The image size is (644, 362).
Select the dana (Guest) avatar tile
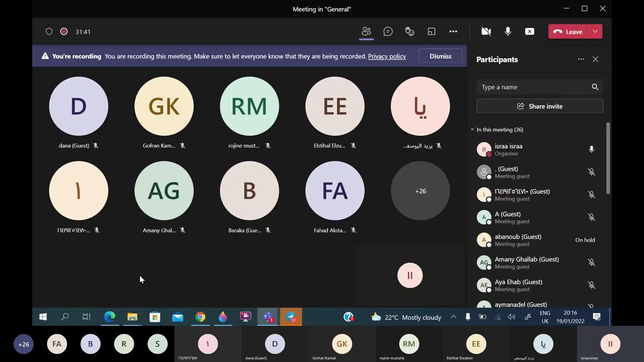[78, 106]
